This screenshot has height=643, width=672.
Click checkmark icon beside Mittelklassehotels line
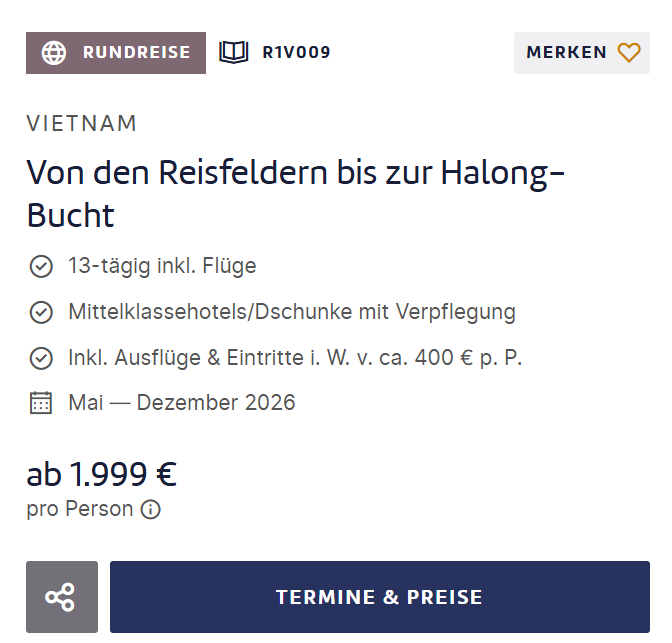coord(41,312)
